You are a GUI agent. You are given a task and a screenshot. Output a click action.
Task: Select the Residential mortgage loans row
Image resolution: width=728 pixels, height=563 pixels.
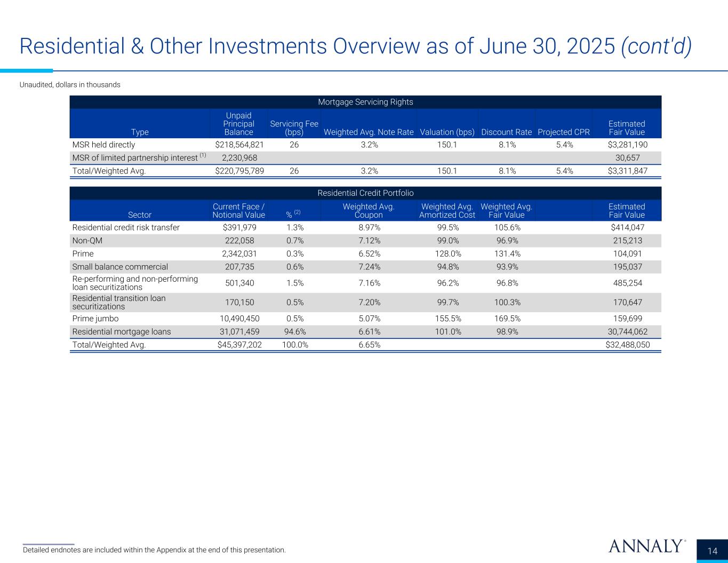pyautogui.click(x=365, y=332)
